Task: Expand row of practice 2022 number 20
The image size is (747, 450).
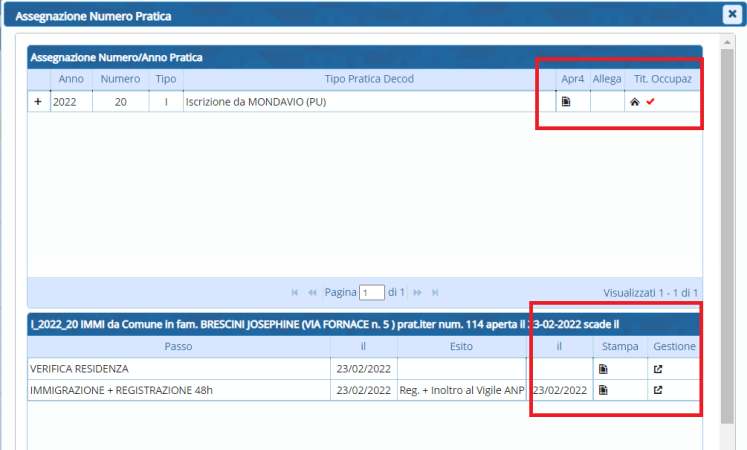Action: pos(38,102)
